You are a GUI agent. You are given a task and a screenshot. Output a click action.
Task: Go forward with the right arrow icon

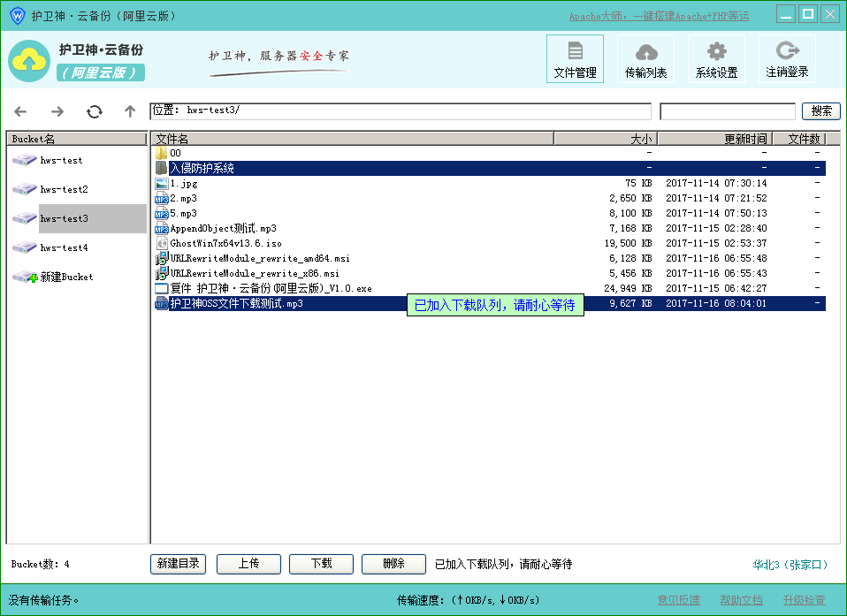[57, 111]
